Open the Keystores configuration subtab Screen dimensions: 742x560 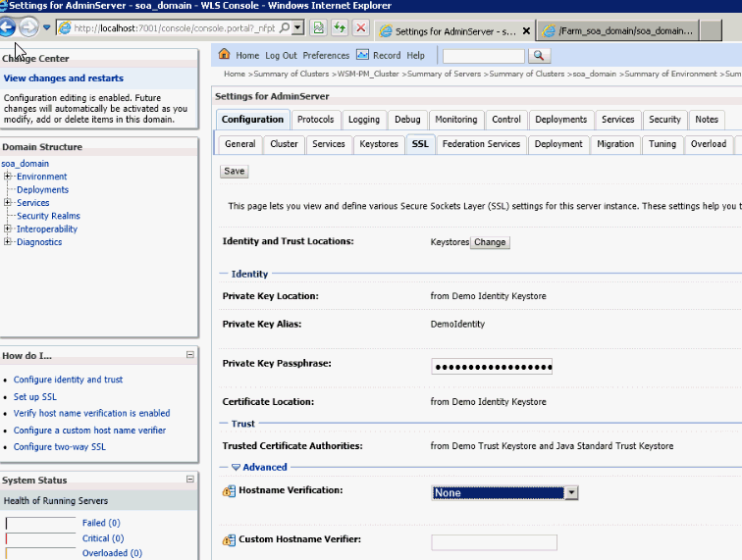pos(379,144)
